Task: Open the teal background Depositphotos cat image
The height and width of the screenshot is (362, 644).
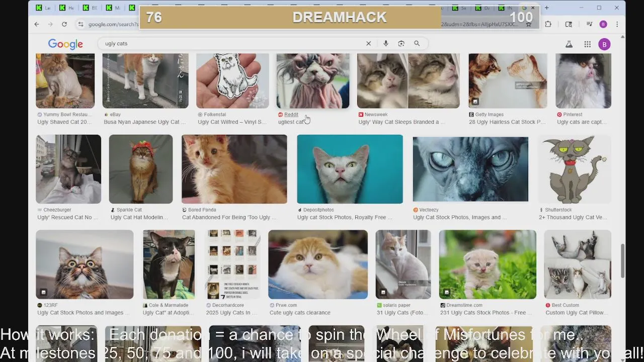Action: point(350,169)
